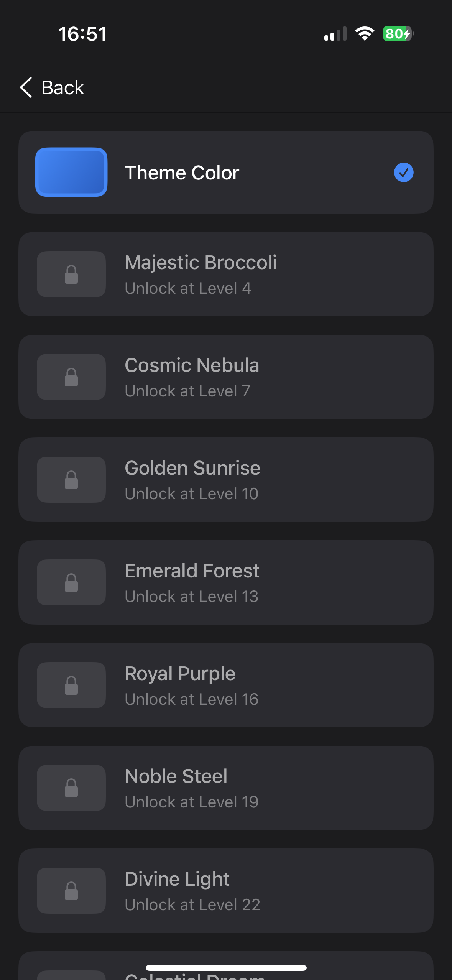The height and width of the screenshot is (980, 452).
Task: Tap the lock icon for Cosmic Nebula
Action: 71,377
